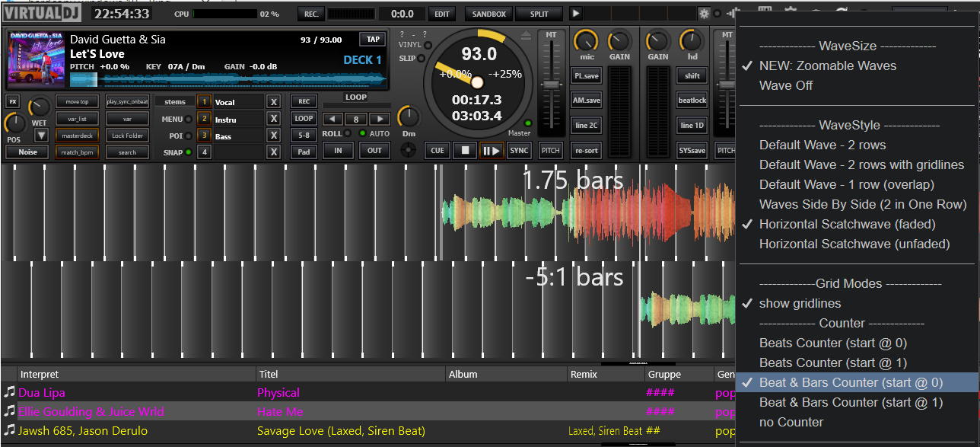Toggle the MENU indicator
Screen dimensions: 980x447
[188, 120]
